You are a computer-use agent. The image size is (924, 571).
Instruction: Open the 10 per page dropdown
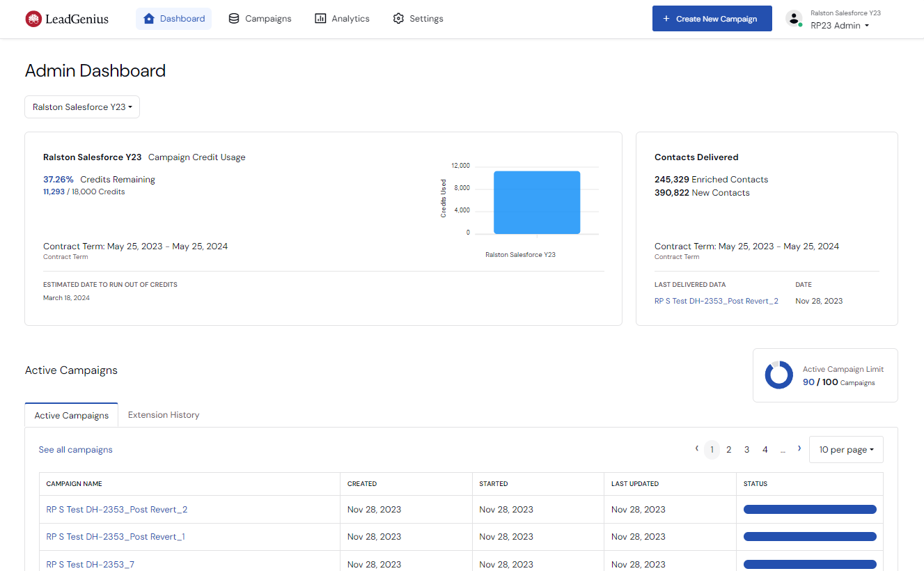[846, 450]
